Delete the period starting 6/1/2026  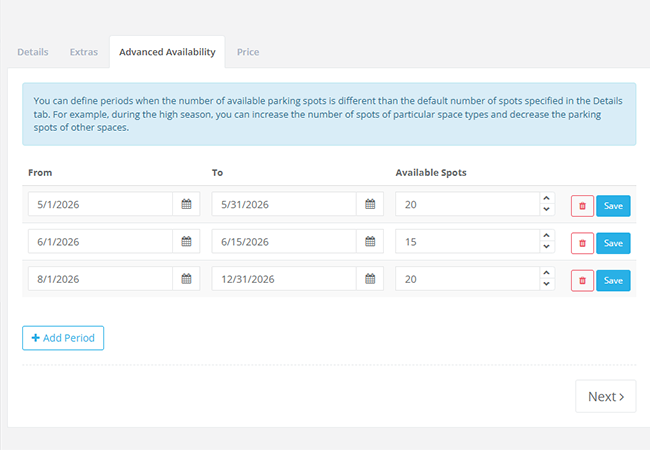pyautogui.click(x=582, y=243)
